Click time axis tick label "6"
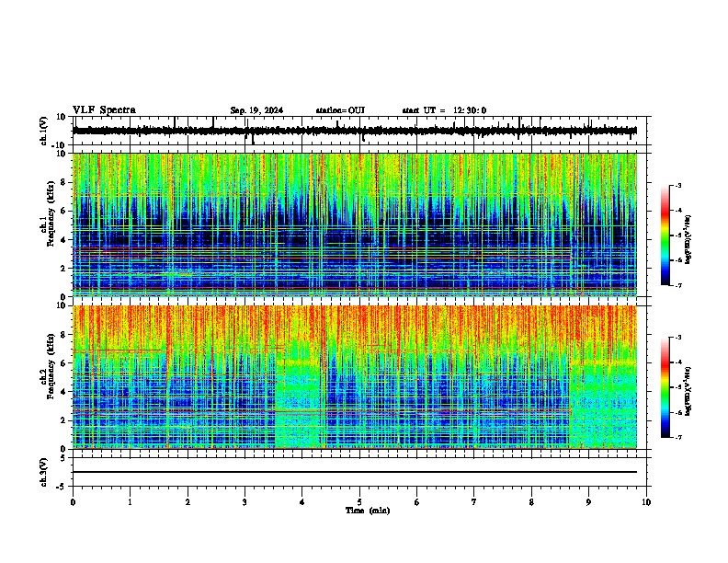Image resolution: width=728 pixels, height=563 pixels. point(417,501)
